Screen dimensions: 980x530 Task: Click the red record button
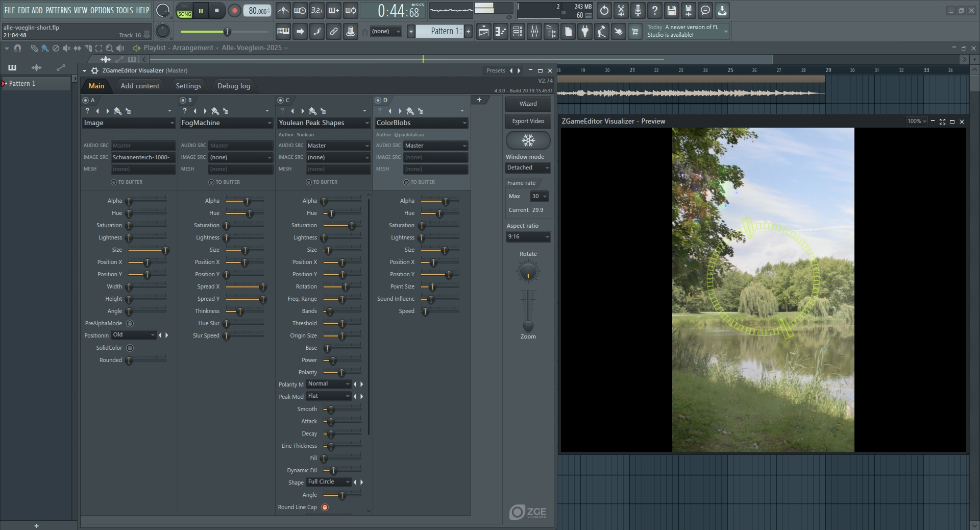234,10
